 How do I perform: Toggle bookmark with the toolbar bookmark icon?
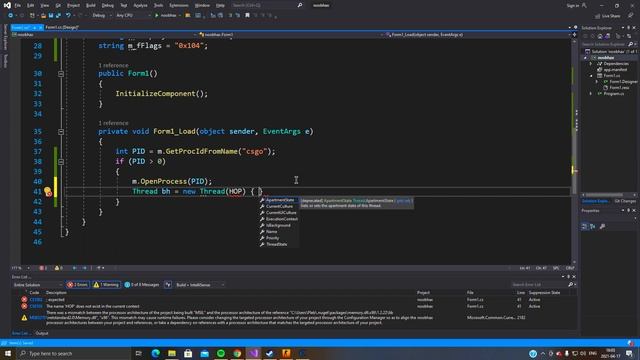tap(247, 16)
